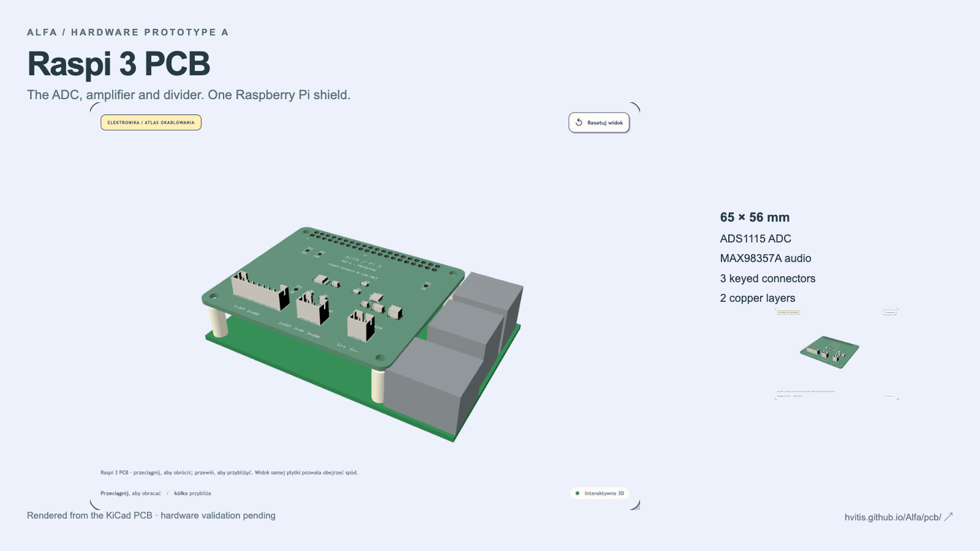Image resolution: width=980 pixels, height=551 pixels.
Task: Click the 'ADS1115 ADC' spec line
Action: click(x=755, y=239)
